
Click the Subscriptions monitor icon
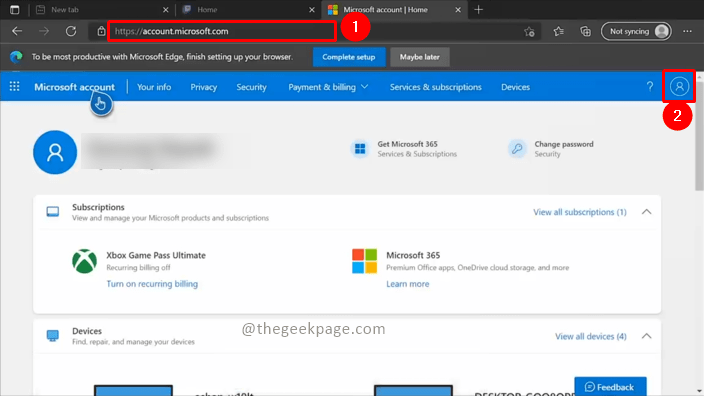pos(53,211)
